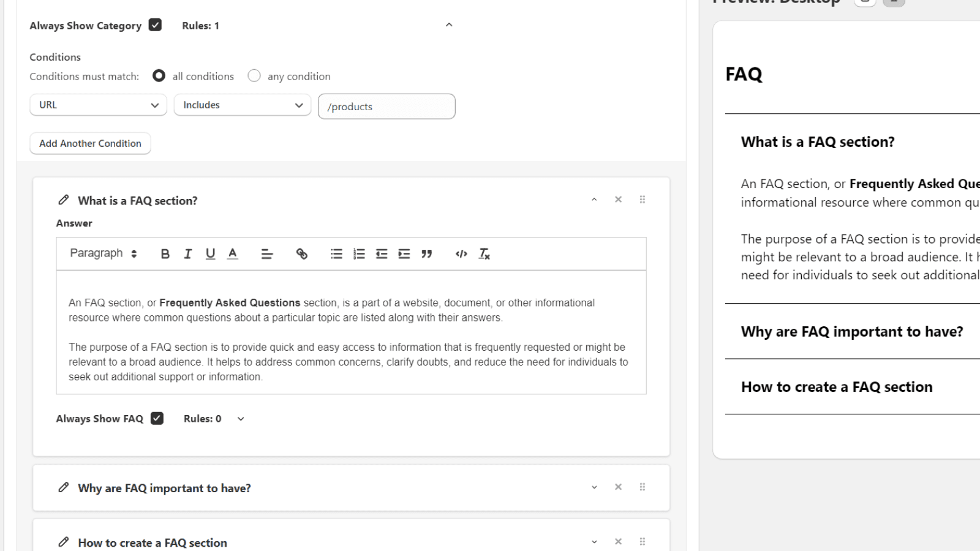Uncheck the Always Show Category checkbox

(x=156, y=25)
